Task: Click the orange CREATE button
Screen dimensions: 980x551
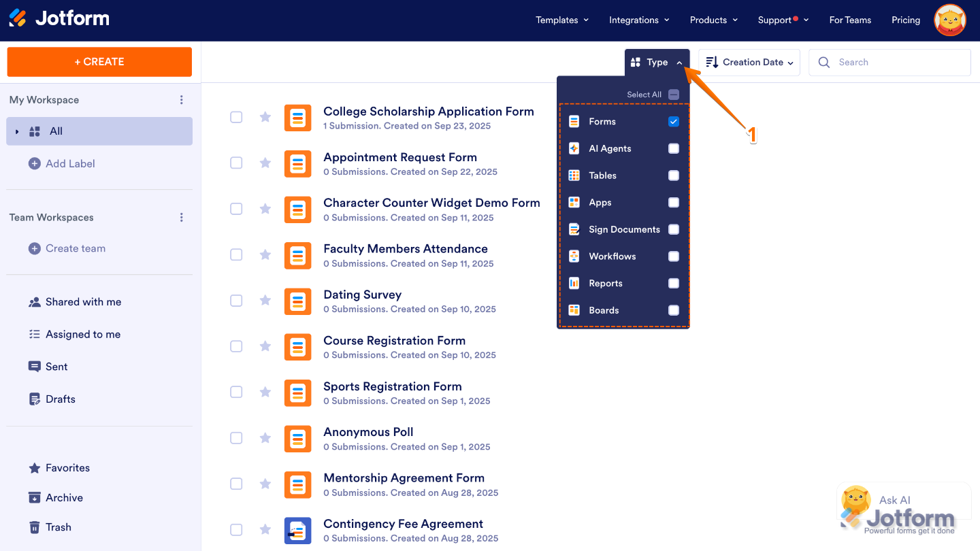Action: [99, 61]
